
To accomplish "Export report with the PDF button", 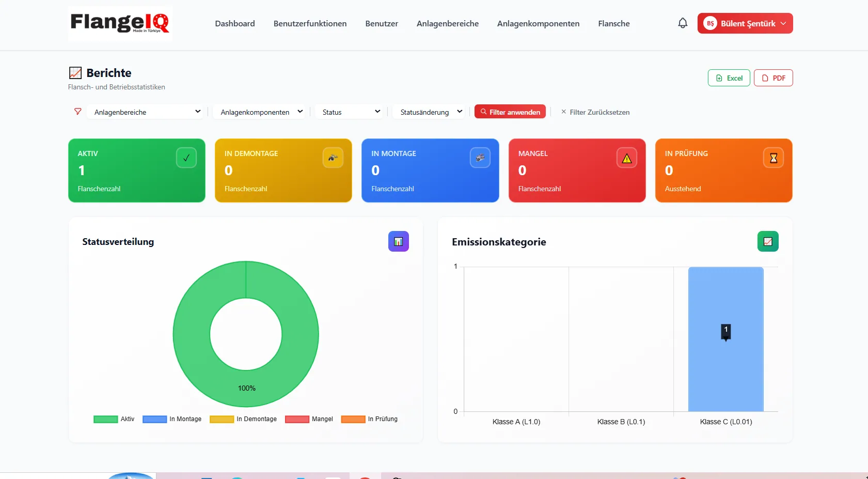I will pos(774,78).
